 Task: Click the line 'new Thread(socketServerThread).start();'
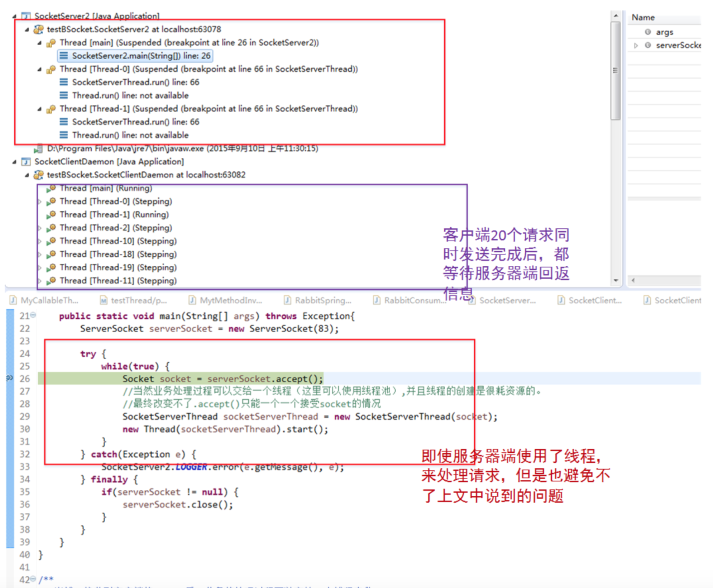pos(225,429)
